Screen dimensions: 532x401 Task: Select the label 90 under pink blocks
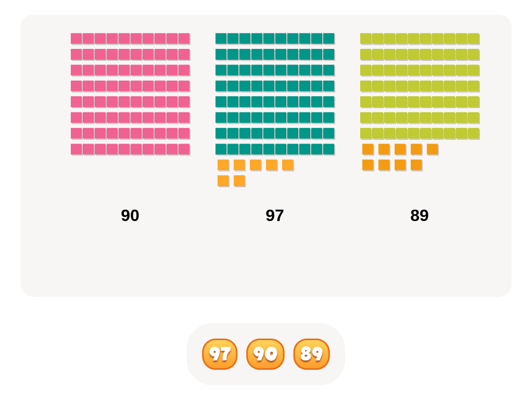pyautogui.click(x=130, y=216)
